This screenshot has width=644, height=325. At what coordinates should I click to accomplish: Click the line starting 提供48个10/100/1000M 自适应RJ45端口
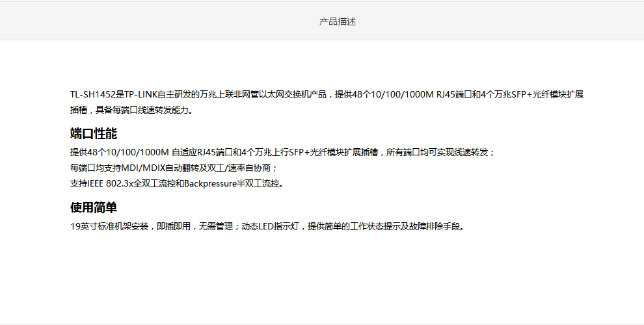(x=282, y=153)
